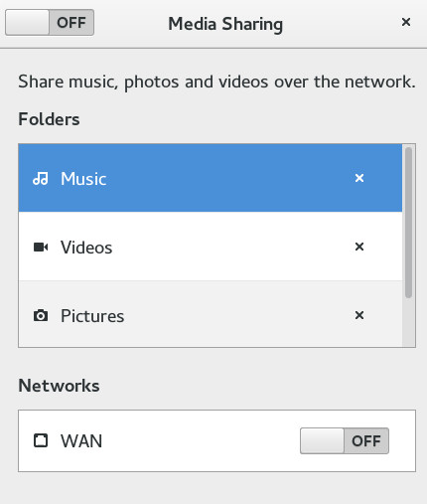Click the Folders section heading
Screen dimensions: 427x504
coord(49,119)
